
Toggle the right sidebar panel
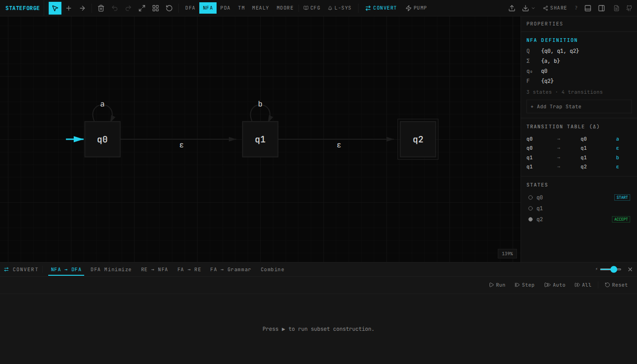coord(602,8)
